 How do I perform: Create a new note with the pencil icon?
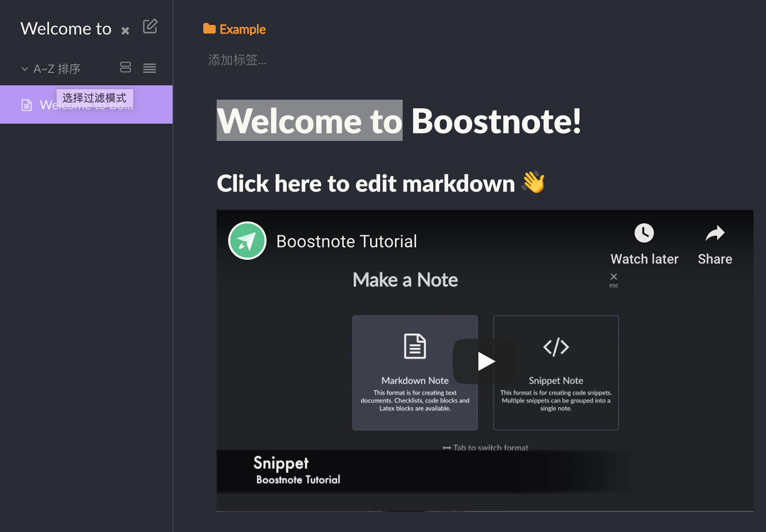click(x=150, y=26)
